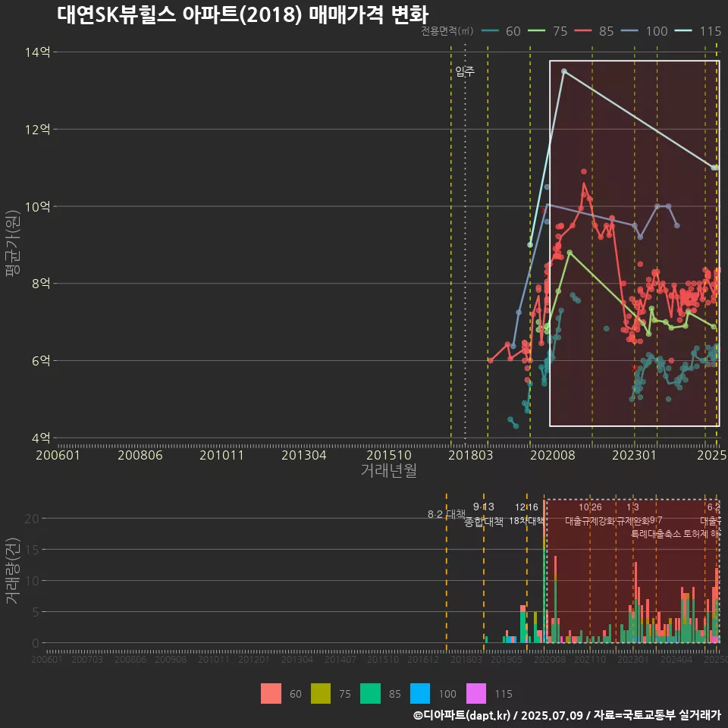Click the green 85 swatch in bottom legend
The image size is (728, 728).
[x=370, y=694]
